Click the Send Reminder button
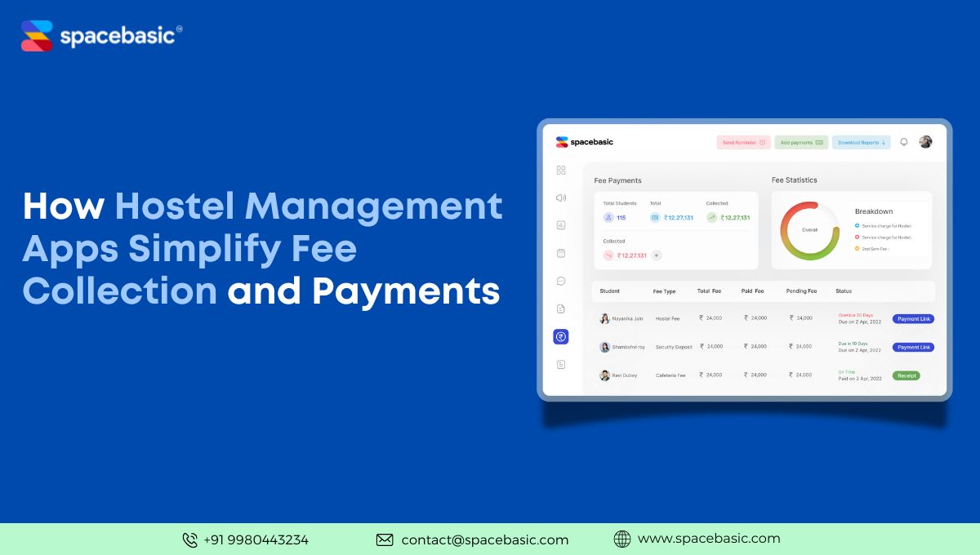The image size is (980, 555). click(x=744, y=142)
